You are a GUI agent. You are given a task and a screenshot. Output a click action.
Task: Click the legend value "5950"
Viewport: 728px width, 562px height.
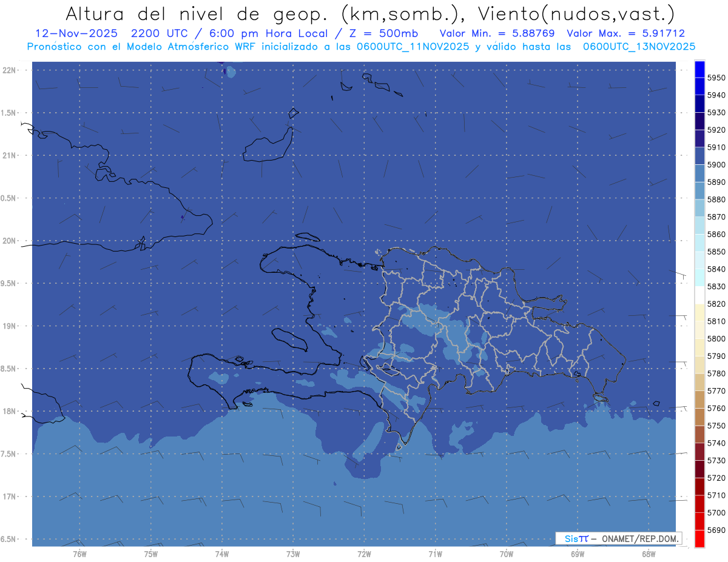tap(716, 78)
